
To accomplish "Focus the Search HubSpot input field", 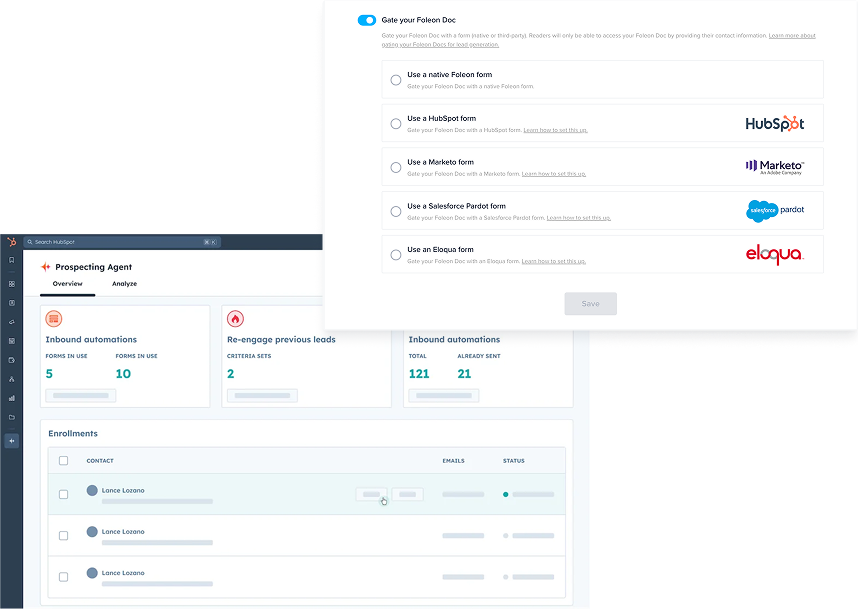I will [121, 242].
